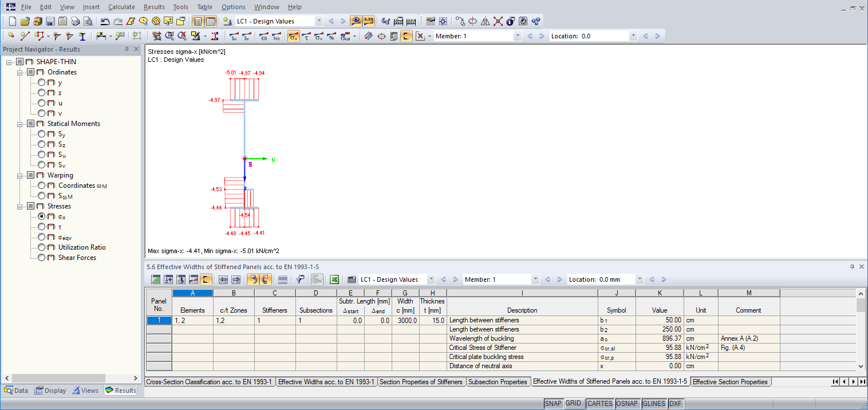Show sigma-x stresses toolbar icon
Screen dimensions: 868x410
(293, 36)
